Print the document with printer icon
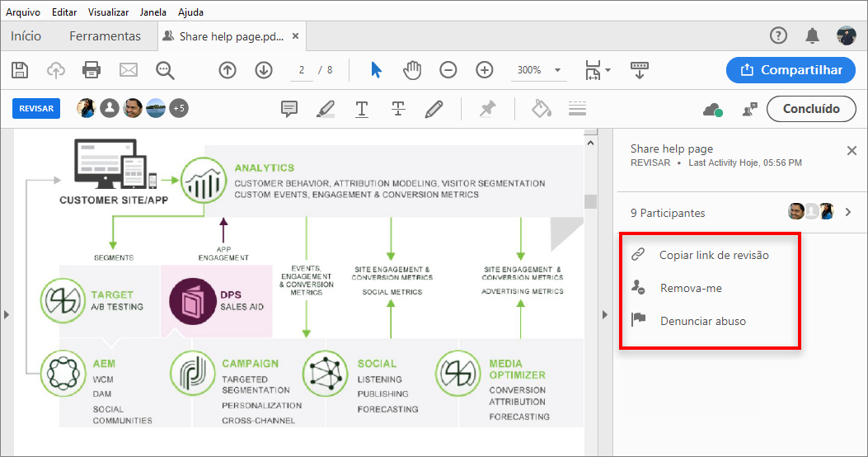Image resolution: width=868 pixels, height=457 pixels. 91,70
